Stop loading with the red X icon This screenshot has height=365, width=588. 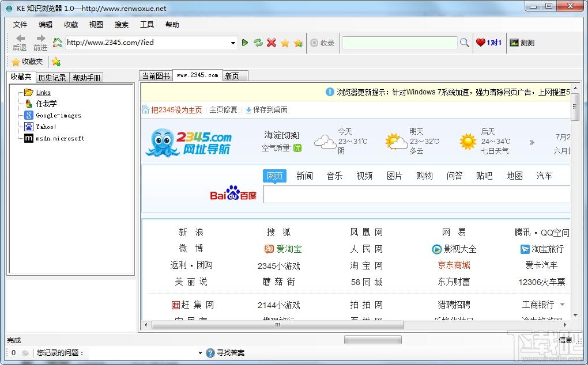click(272, 43)
